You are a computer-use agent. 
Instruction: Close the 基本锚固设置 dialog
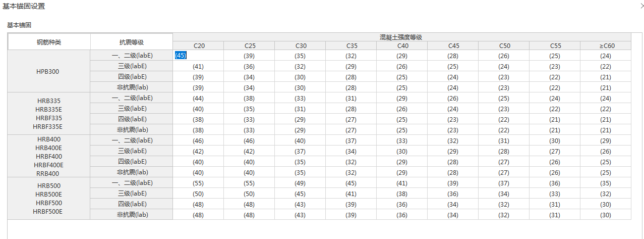pyautogui.click(x=641, y=6)
